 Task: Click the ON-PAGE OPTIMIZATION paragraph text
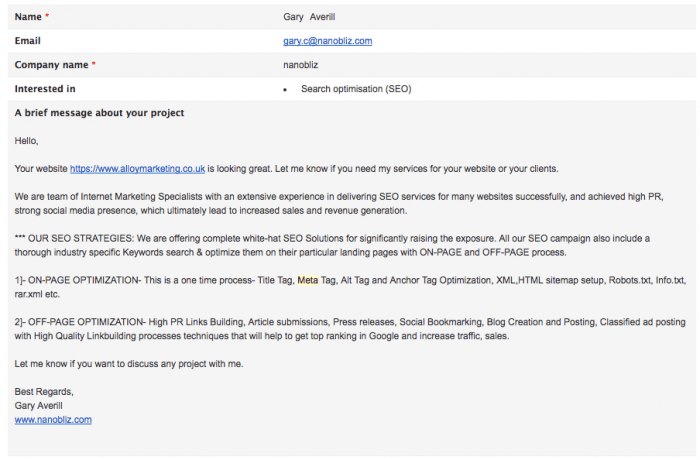(x=350, y=287)
